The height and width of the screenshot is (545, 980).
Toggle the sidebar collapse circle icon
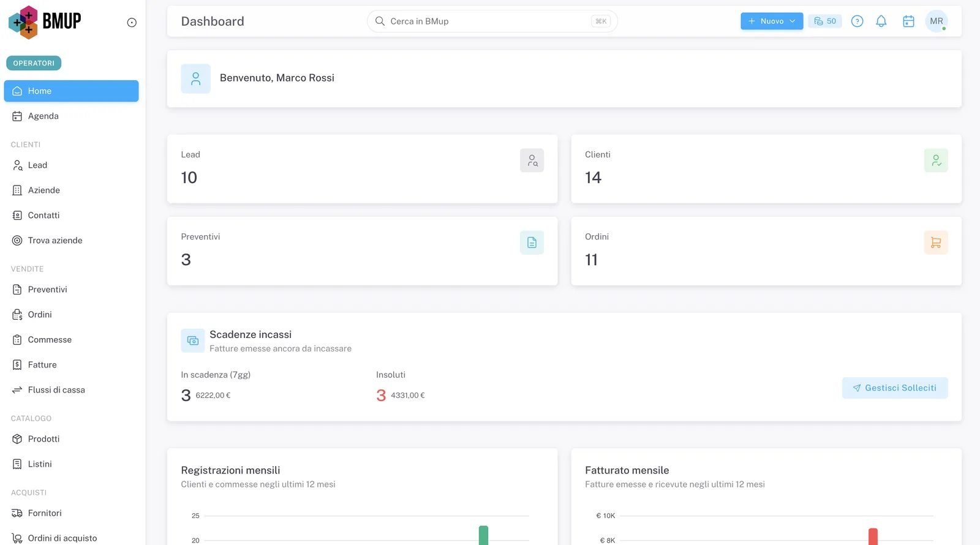(x=132, y=23)
